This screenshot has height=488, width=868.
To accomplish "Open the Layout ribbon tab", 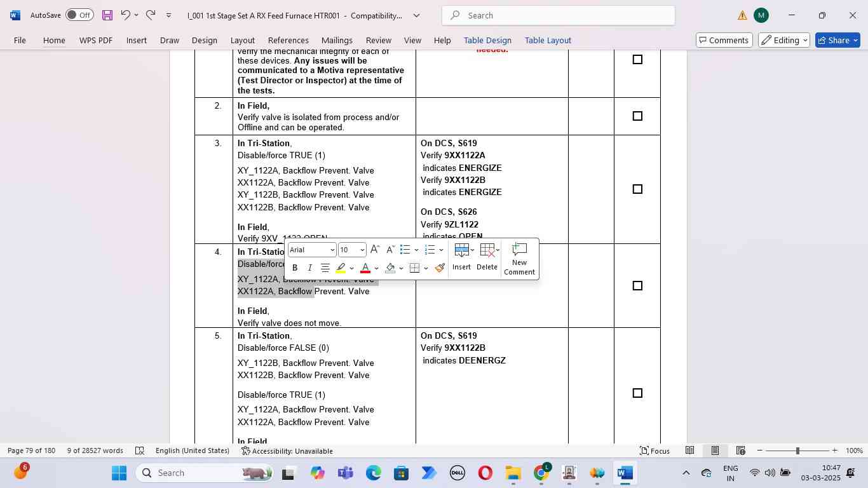I will [x=242, y=40].
